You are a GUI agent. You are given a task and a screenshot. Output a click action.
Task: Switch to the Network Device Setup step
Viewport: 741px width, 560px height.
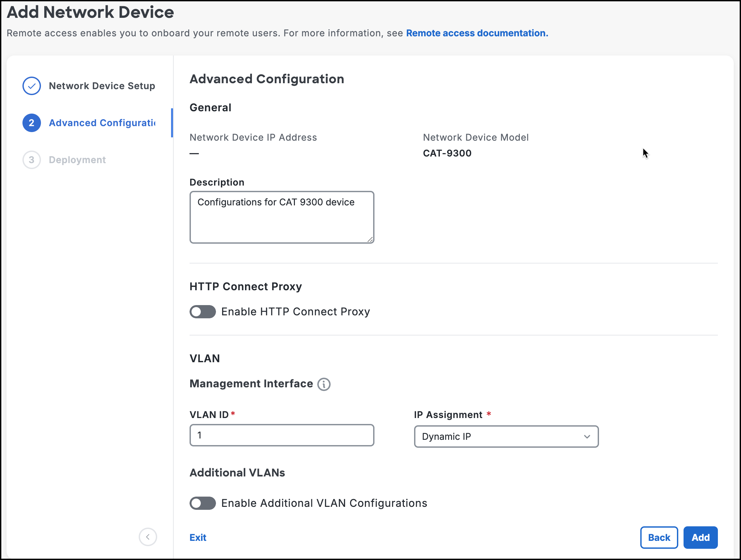pyautogui.click(x=102, y=86)
